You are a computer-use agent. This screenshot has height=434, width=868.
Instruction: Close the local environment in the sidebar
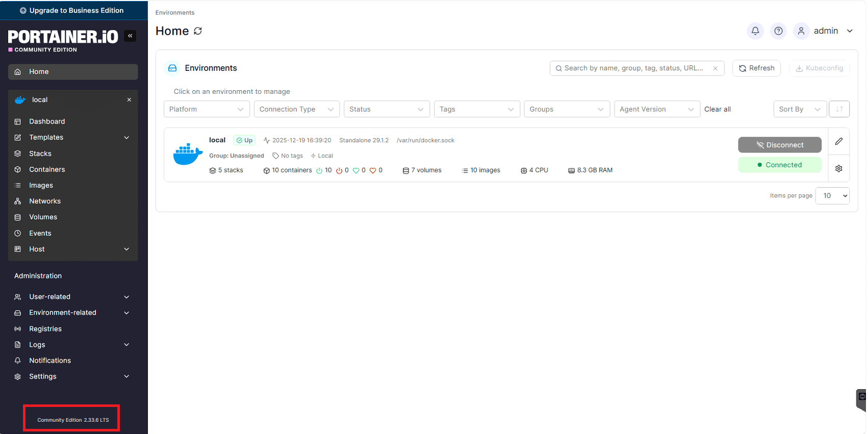pos(129,100)
